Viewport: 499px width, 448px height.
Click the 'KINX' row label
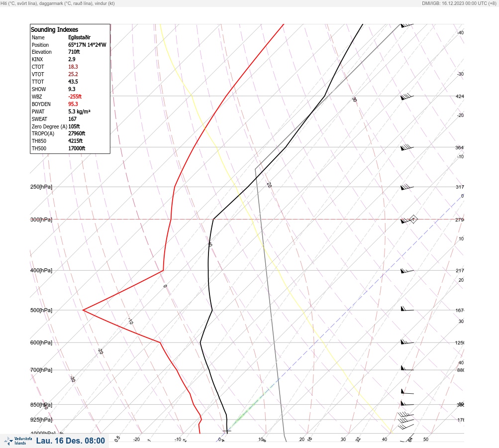37,59
